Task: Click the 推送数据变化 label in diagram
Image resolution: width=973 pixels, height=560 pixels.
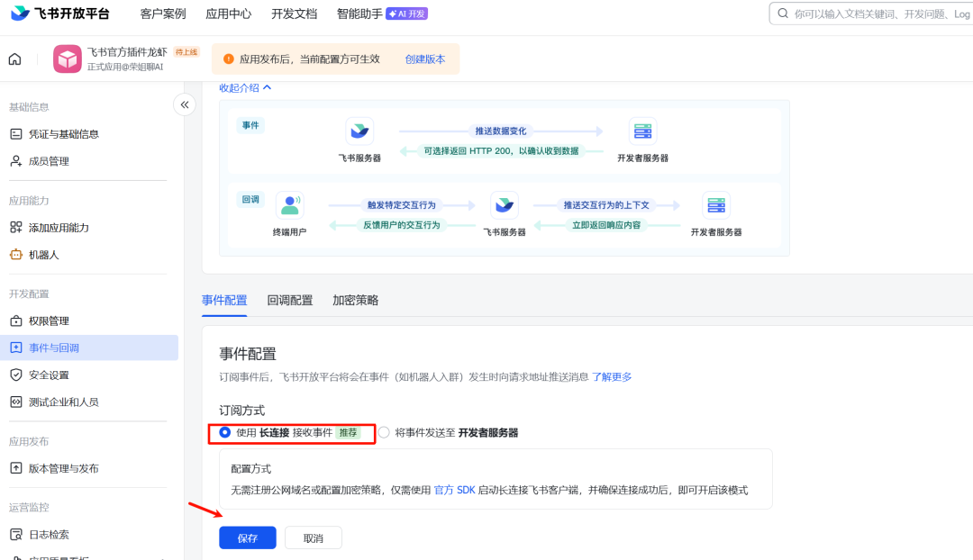Action: coord(501,131)
